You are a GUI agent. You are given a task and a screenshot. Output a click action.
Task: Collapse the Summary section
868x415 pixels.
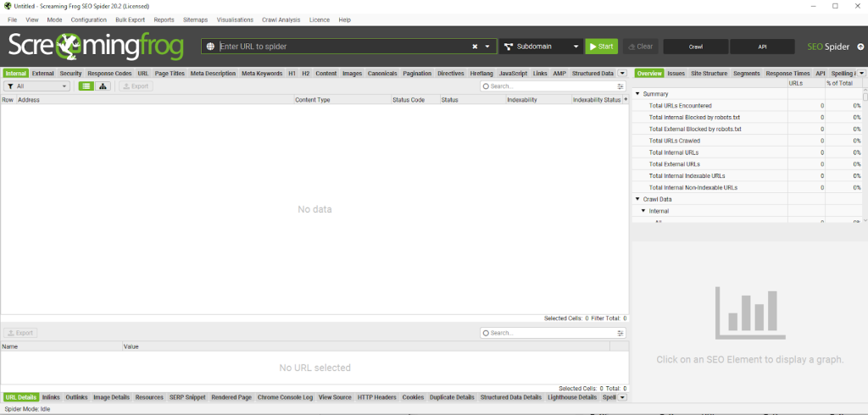tap(637, 94)
